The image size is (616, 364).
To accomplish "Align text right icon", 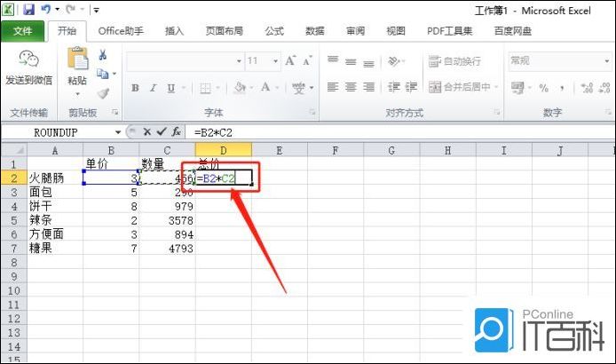I will pyautogui.click(x=368, y=87).
